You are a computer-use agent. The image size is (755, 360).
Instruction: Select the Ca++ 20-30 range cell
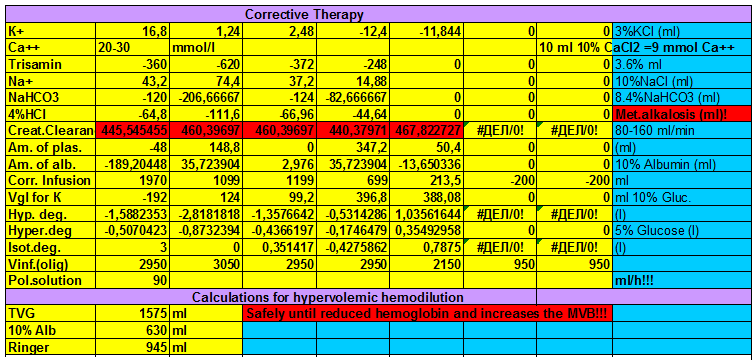point(132,48)
